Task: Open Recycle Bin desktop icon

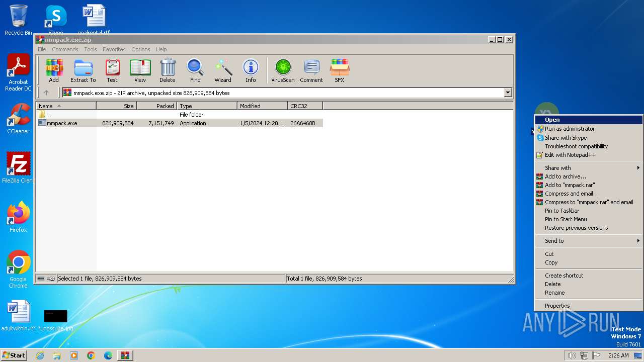Action: 18,20
